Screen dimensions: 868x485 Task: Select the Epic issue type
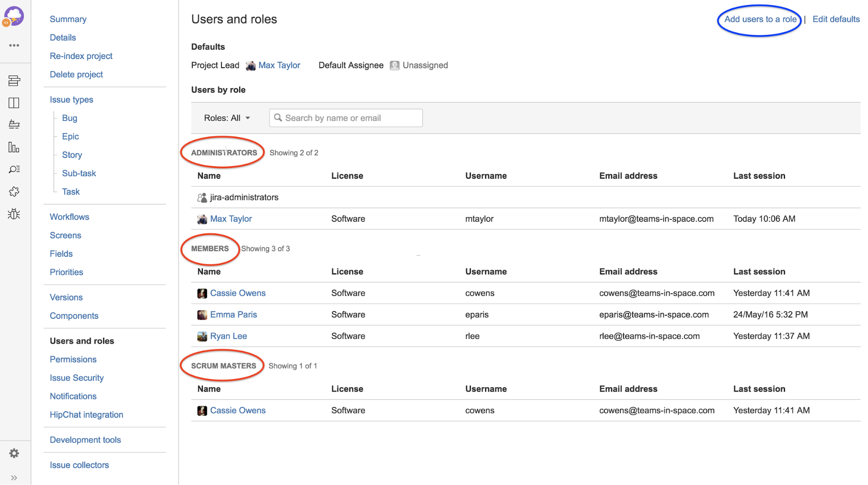(70, 137)
